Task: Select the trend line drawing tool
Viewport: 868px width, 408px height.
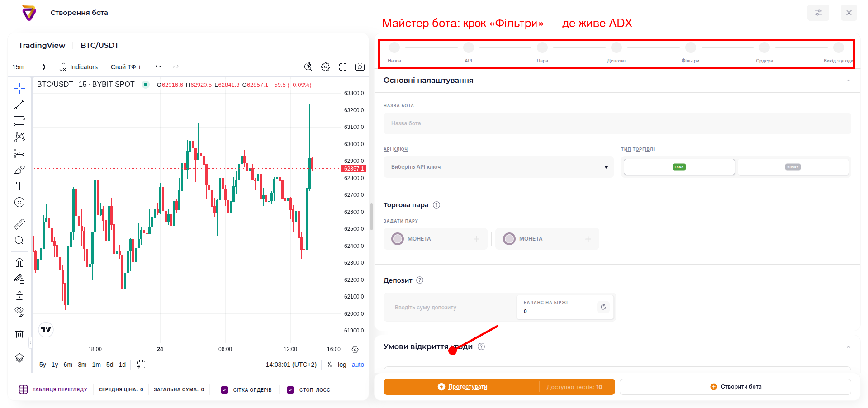Action: (x=19, y=104)
